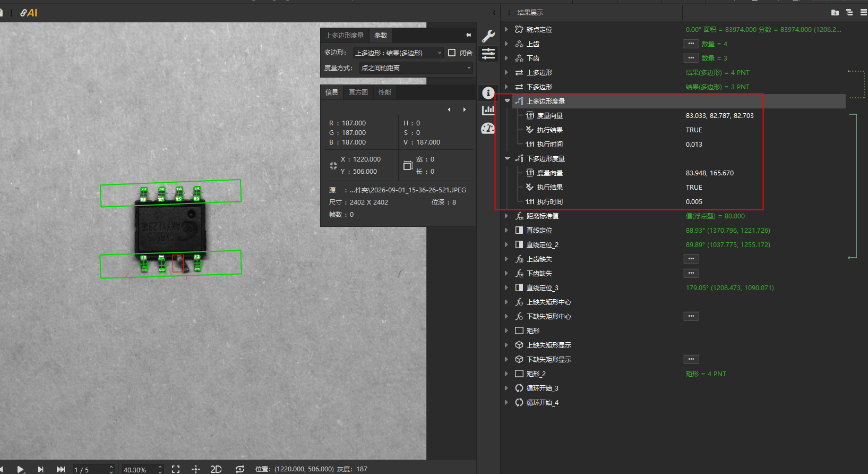Pin the 上多边形度量 parameter panel
Viewport: 868px width, 474px height.
468,35
